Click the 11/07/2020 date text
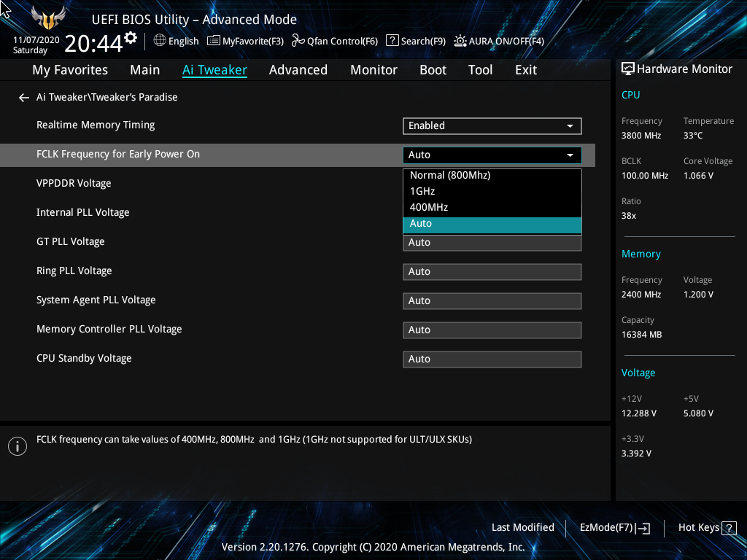The height and width of the screenshot is (560, 747). [36, 40]
